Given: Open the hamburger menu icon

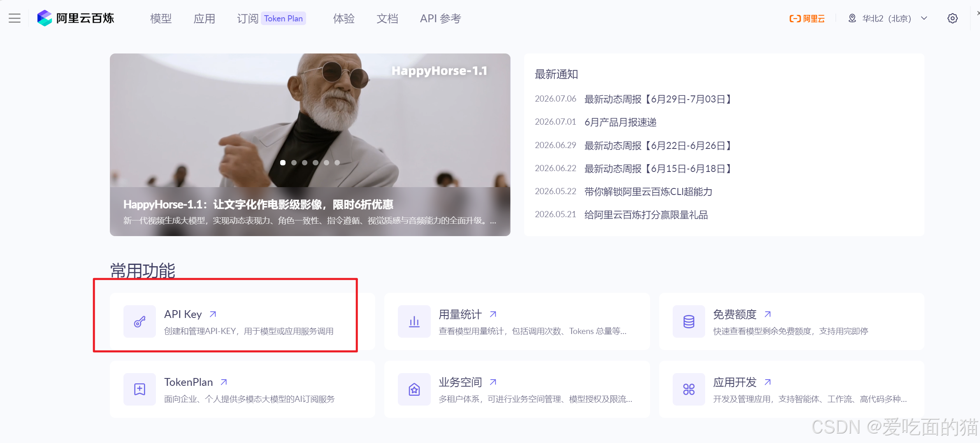Looking at the screenshot, I should (14, 19).
